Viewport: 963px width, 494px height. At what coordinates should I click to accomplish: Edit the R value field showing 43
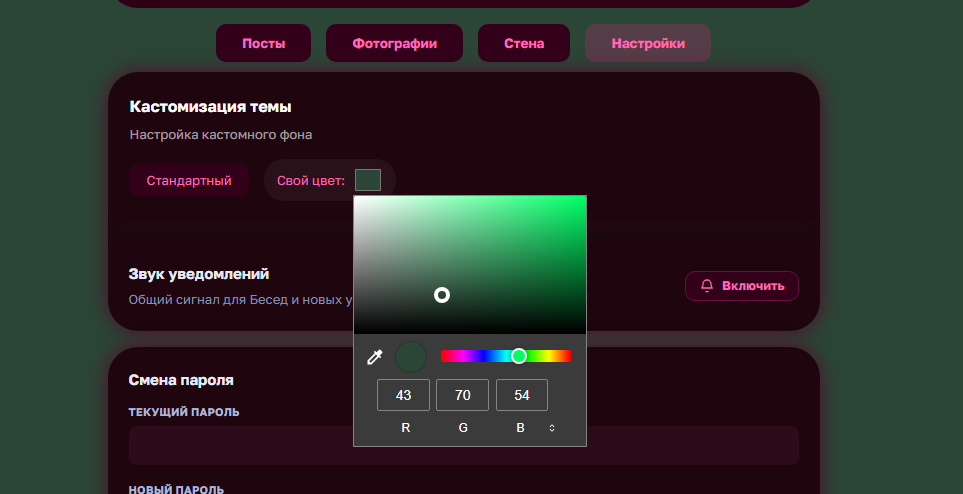(x=404, y=395)
